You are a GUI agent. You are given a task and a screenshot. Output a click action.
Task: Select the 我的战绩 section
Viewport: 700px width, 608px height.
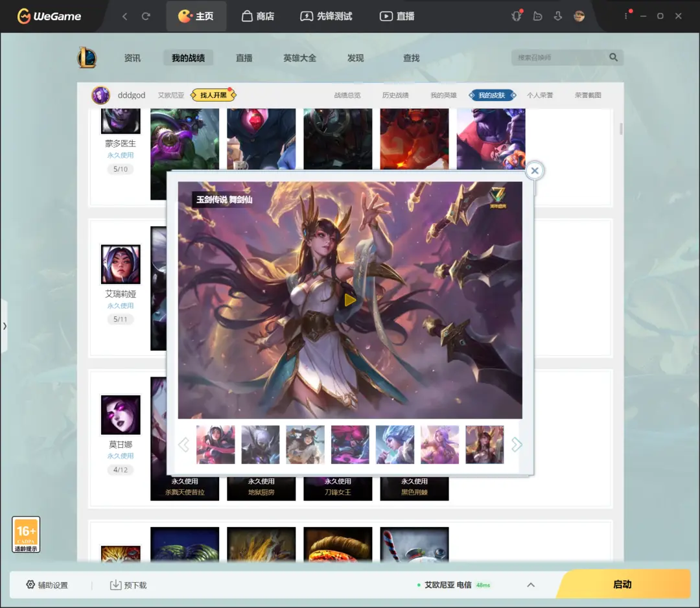pos(189,58)
